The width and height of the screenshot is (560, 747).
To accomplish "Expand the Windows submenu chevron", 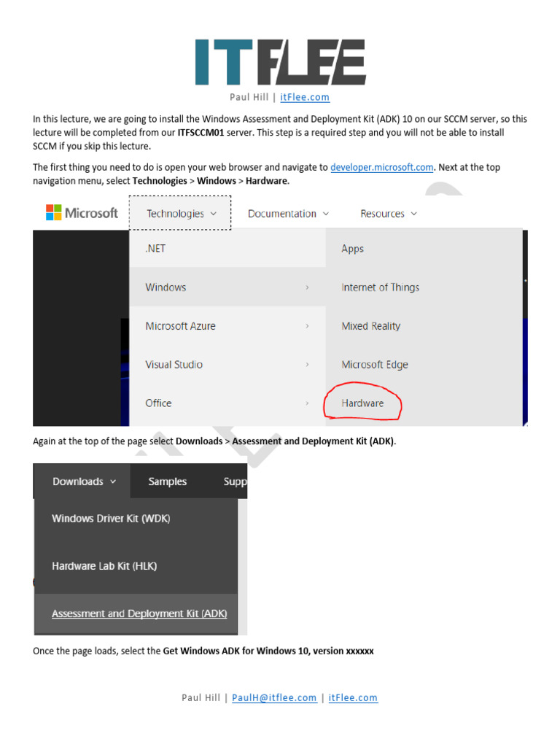I will 307,287.
